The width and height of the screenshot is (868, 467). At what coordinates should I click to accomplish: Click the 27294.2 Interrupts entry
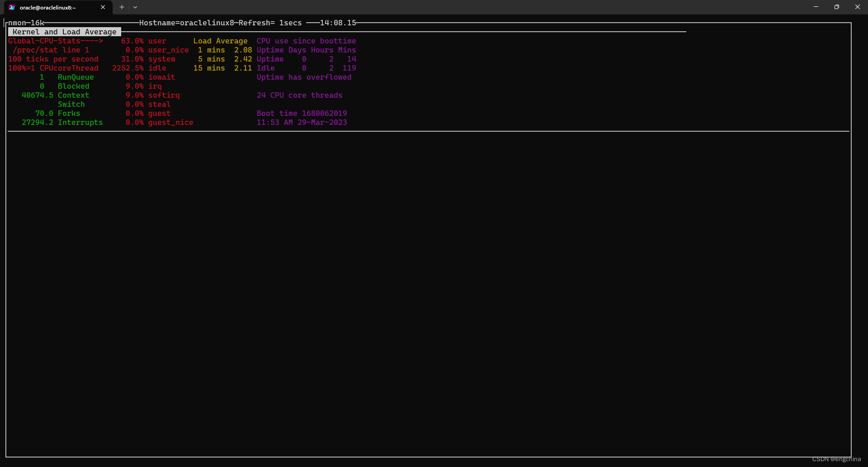click(62, 122)
